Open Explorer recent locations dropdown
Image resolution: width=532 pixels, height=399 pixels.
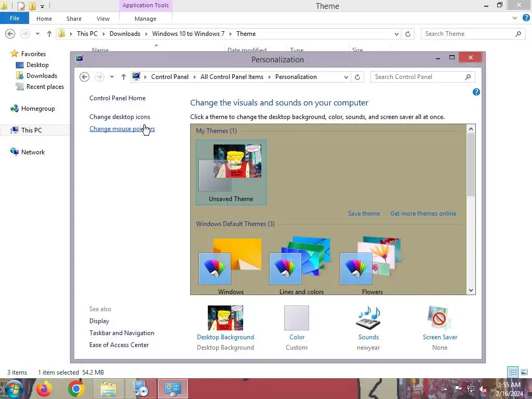(x=37, y=34)
